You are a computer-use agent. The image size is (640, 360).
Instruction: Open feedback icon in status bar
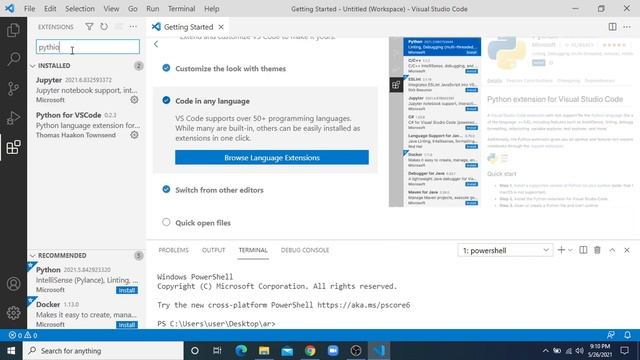[x=611, y=335]
